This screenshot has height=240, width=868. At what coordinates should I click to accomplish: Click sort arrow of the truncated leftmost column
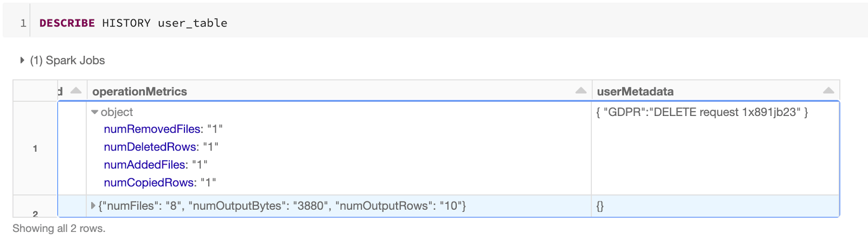[x=76, y=91]
